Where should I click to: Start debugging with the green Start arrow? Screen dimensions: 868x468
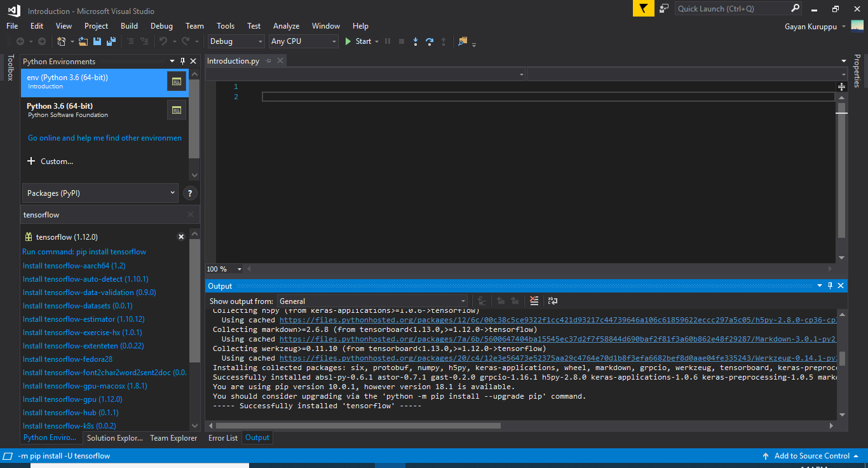tap(347, 41)
